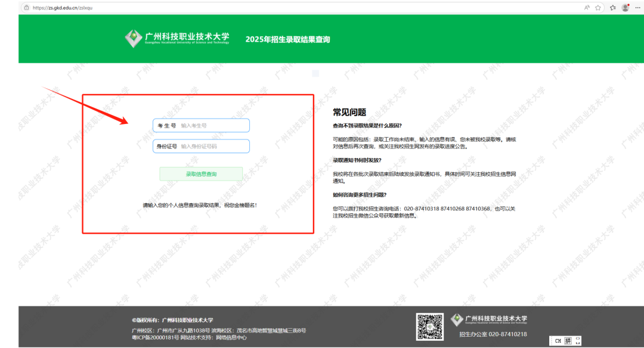Image resolution: width=644 pixels, height=348 pixels.
Task: Click the 广州校区 address text
Action: click(x=171, y=330)
